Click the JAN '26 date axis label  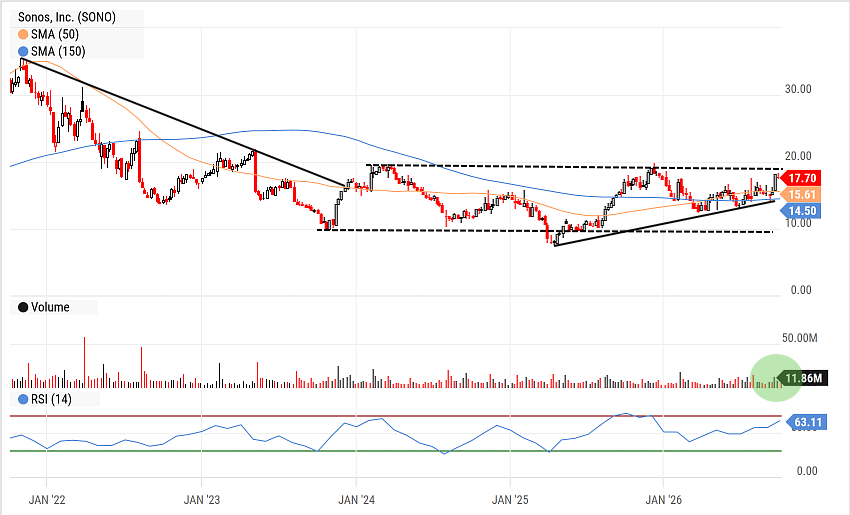click(664, 500)
